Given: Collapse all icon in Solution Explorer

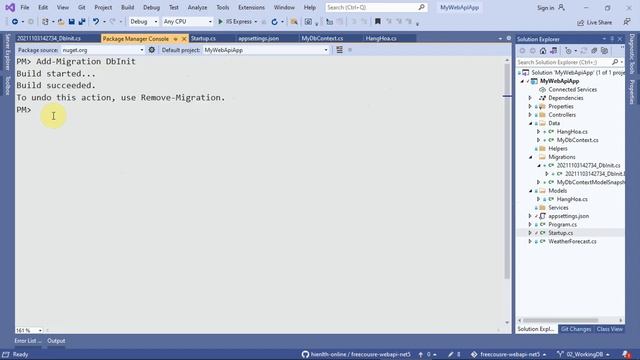Looking at the screenshot, I should click(x=594, y=51).
